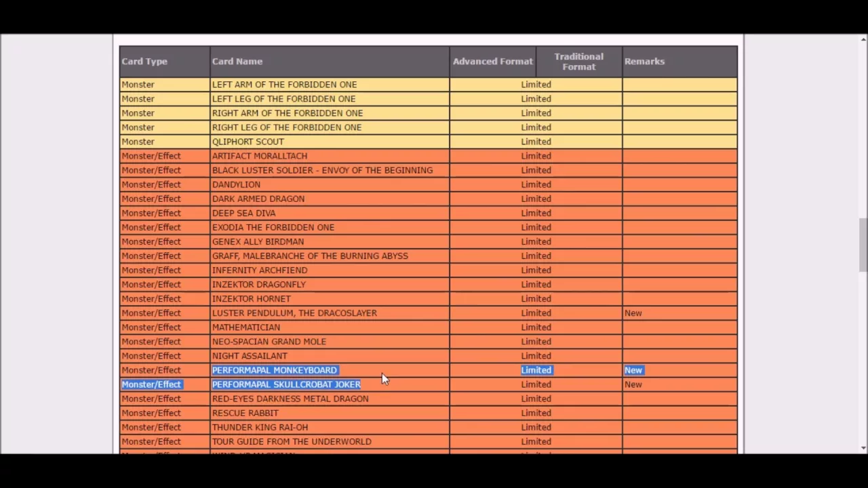This screenshot has width=868, height=488.
Task: Click the New remark in Luster Pendulum row
Action: (633, 313)
